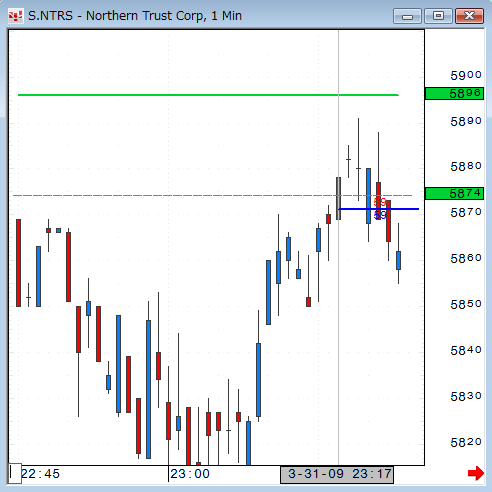Click the 5890 price axis label
This screenshot has height=492, width=492.
(x=466, y=121)
